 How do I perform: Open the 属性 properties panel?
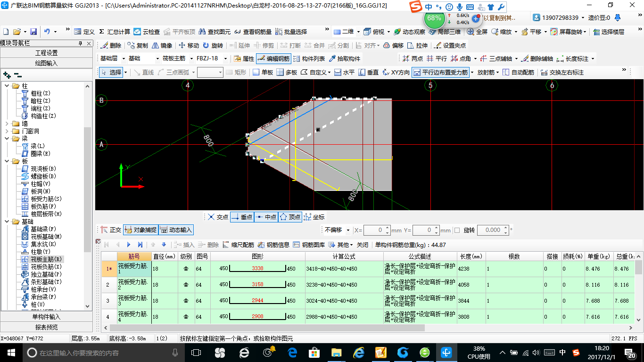coord(244,59)
